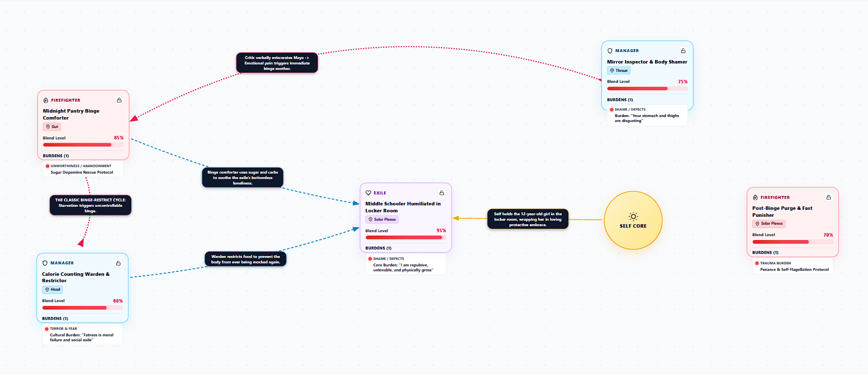Click the 75% blend level bar
This screenshot has width=868, height=375.
(648, 88)
